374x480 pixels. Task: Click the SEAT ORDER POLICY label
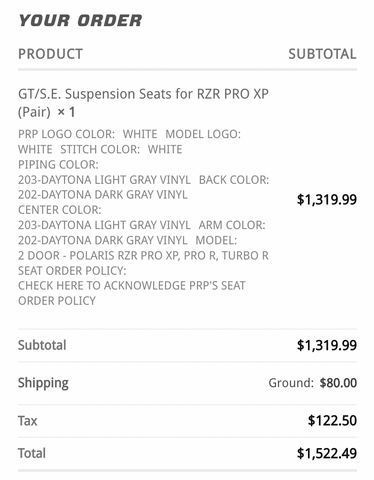point(72,271)
